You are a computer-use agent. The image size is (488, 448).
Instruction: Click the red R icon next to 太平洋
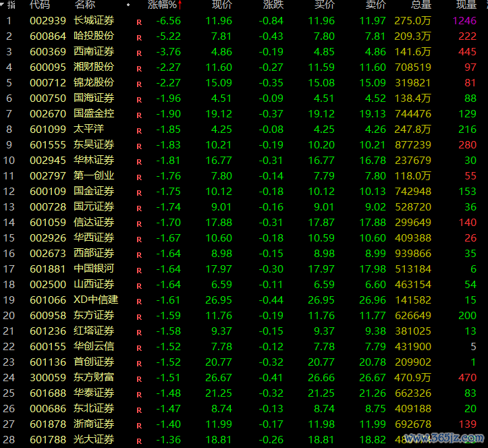tap(139, 131)
